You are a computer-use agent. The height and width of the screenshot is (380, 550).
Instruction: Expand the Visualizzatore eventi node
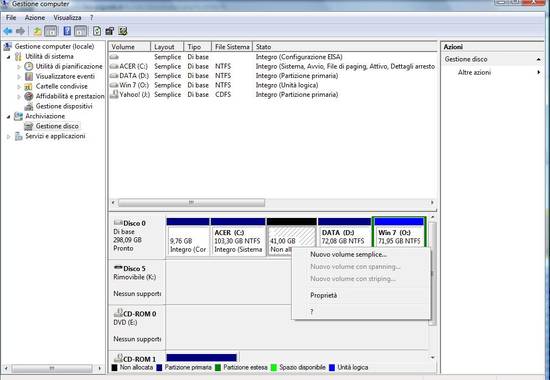click(x=19, y=76)
